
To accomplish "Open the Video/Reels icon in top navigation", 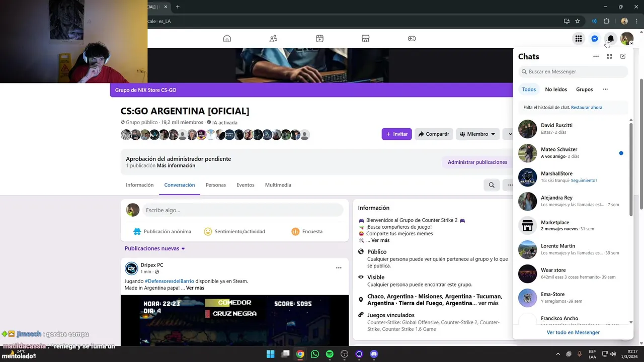I will [319, 39].
